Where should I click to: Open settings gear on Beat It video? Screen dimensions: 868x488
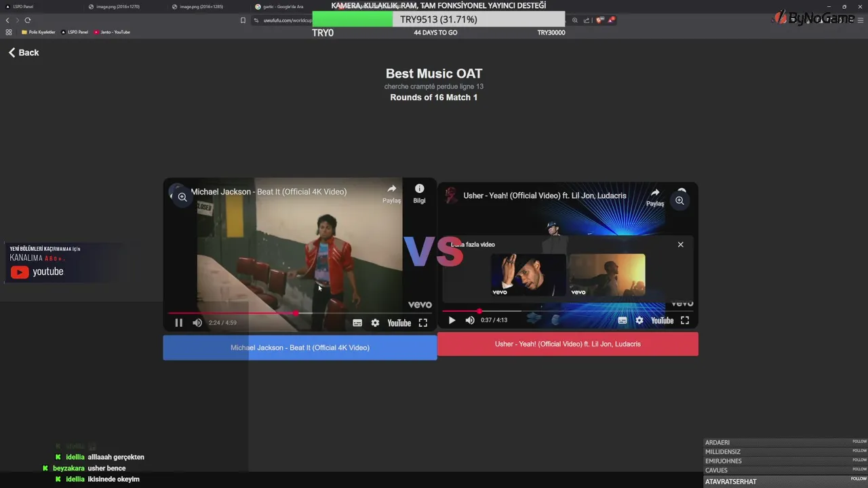point(375,323)
